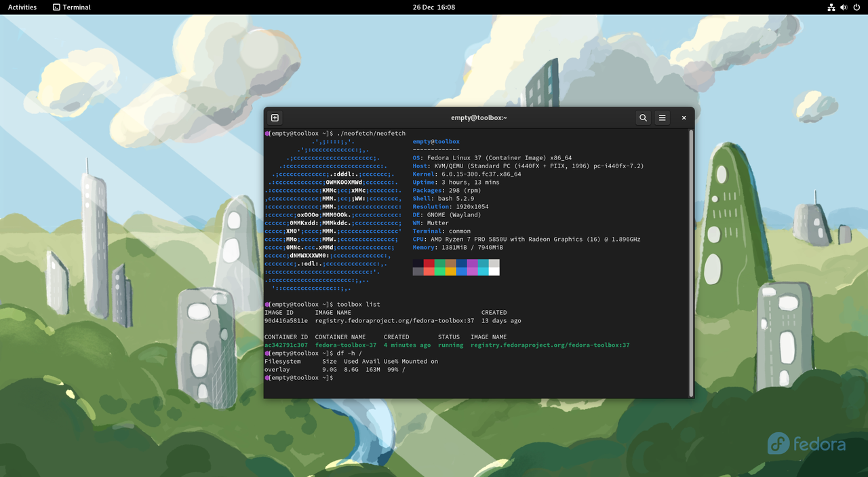This screenshot has width=868, height=477.
Task: Click the network status icon
Action: click(x=831, y=7)
